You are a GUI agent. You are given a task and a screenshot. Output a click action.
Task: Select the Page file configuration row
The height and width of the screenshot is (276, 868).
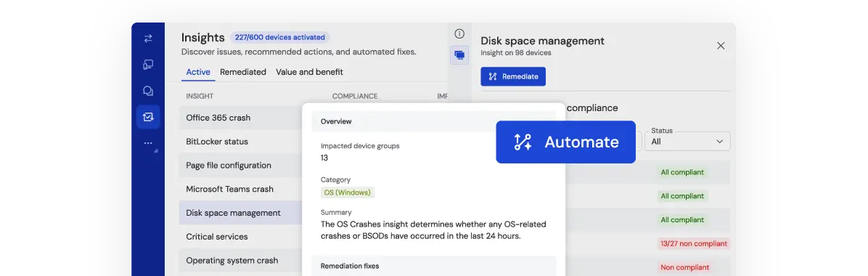[x=241, y=165]
